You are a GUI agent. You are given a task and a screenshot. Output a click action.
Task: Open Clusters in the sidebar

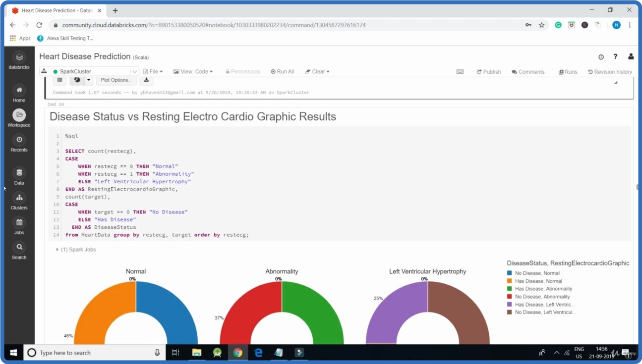(19, 201)
